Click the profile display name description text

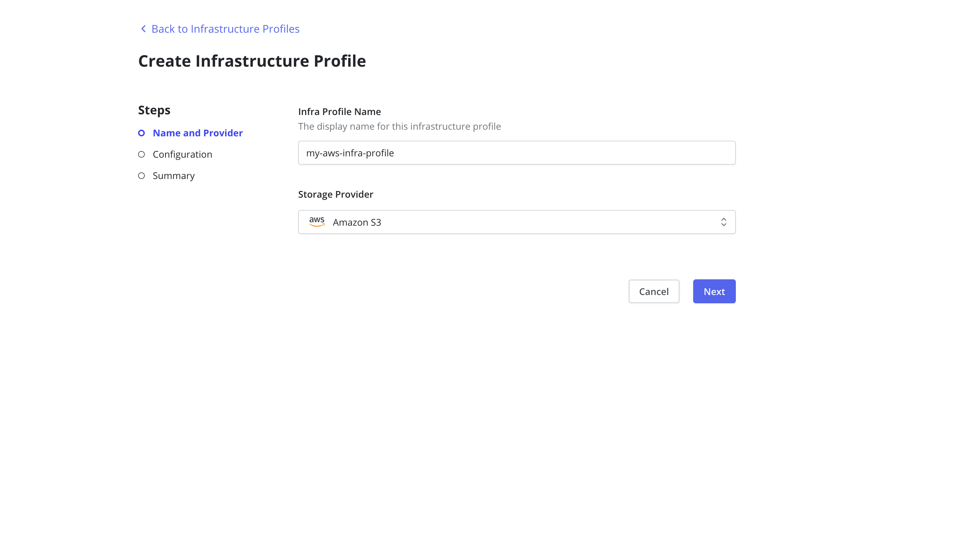click(400, 126)
